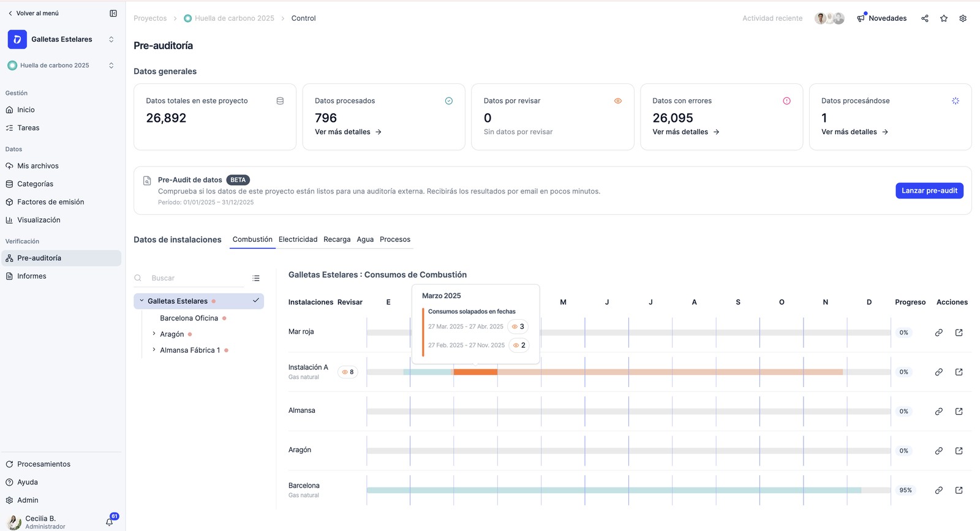980x531 pixels.
Task: Mark project with the star icon
Action: pos(944,18)
